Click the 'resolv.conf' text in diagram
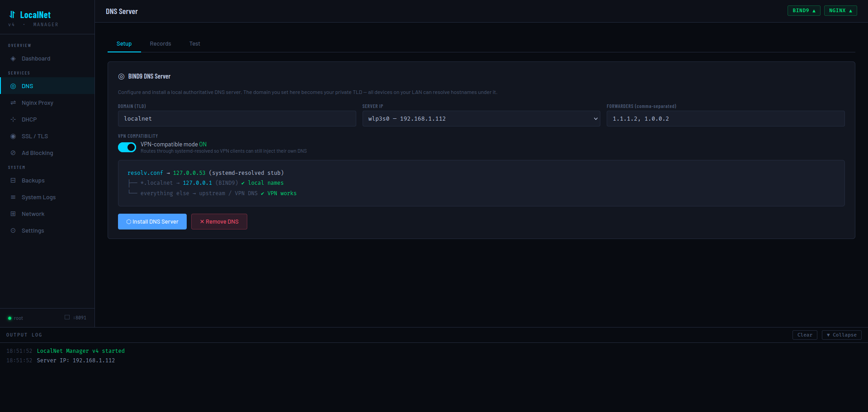 click(x=145, y=173)
